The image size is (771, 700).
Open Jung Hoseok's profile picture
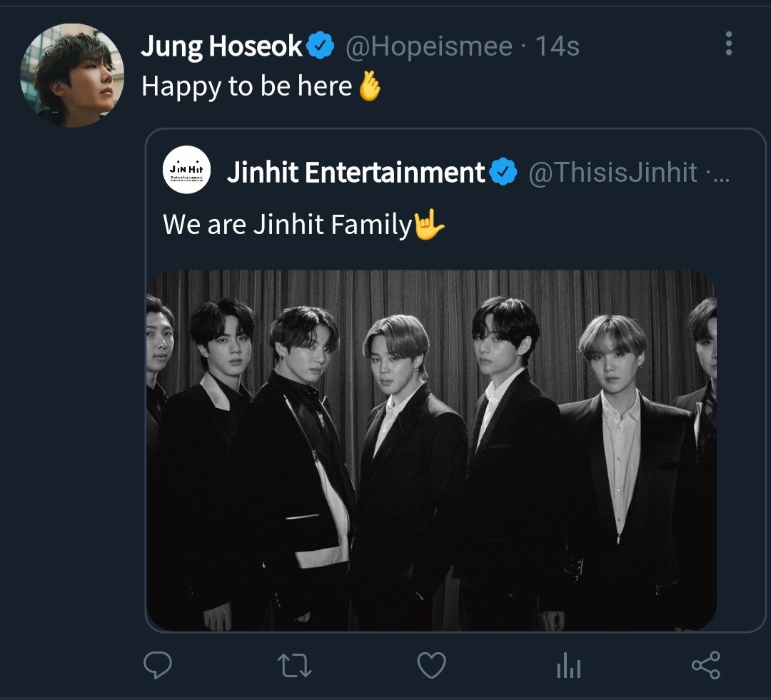click(x=71, y=75)
